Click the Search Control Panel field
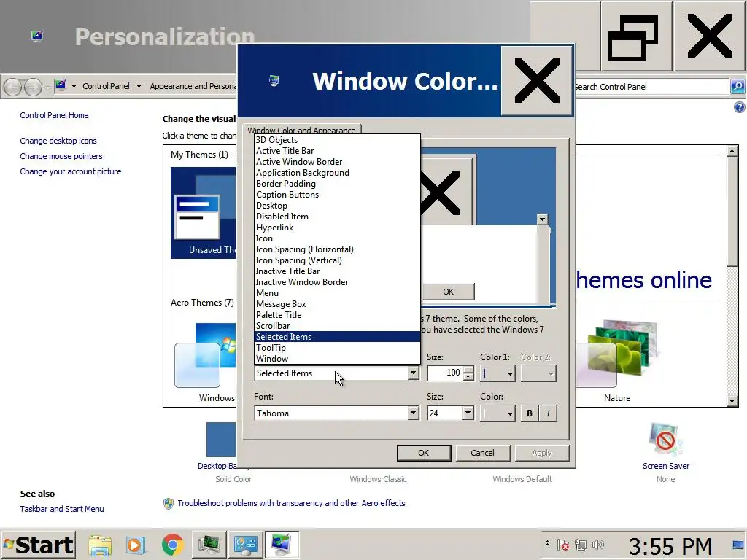 click(x=651, y=87)
